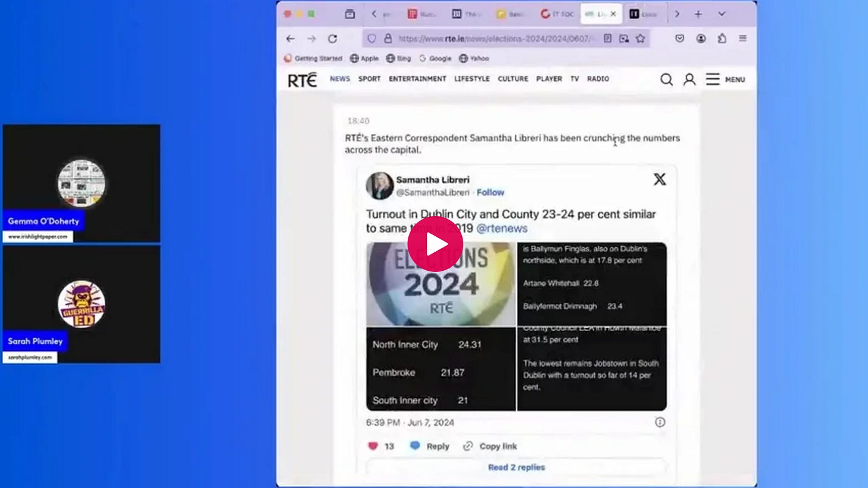Viewport: 868px width, 488px height.
Task: Bookmark this page with the star icon
Action: coord(640,39)
